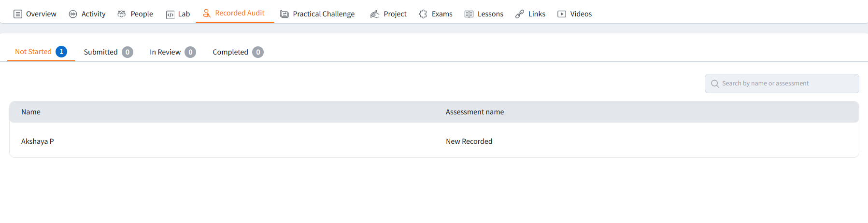
Task: Click the Practical Challenge icon
Action: click(x=285, y=14)
